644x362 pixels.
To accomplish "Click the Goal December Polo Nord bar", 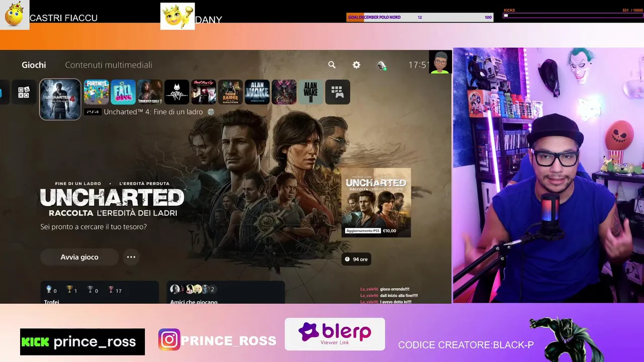I will 420,17.
